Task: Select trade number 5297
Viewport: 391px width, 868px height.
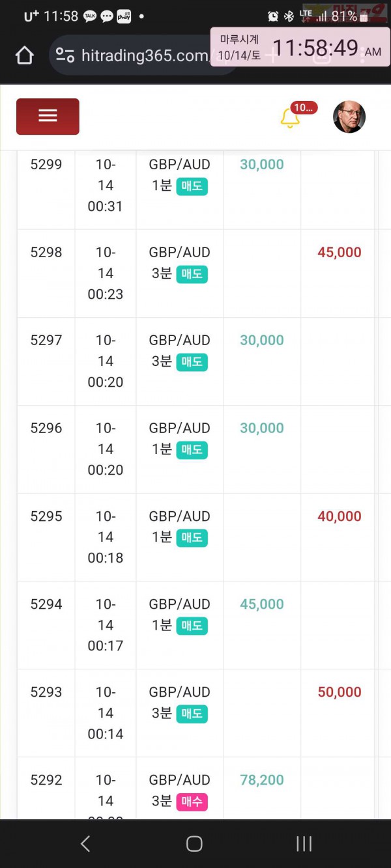Action: 46,340
